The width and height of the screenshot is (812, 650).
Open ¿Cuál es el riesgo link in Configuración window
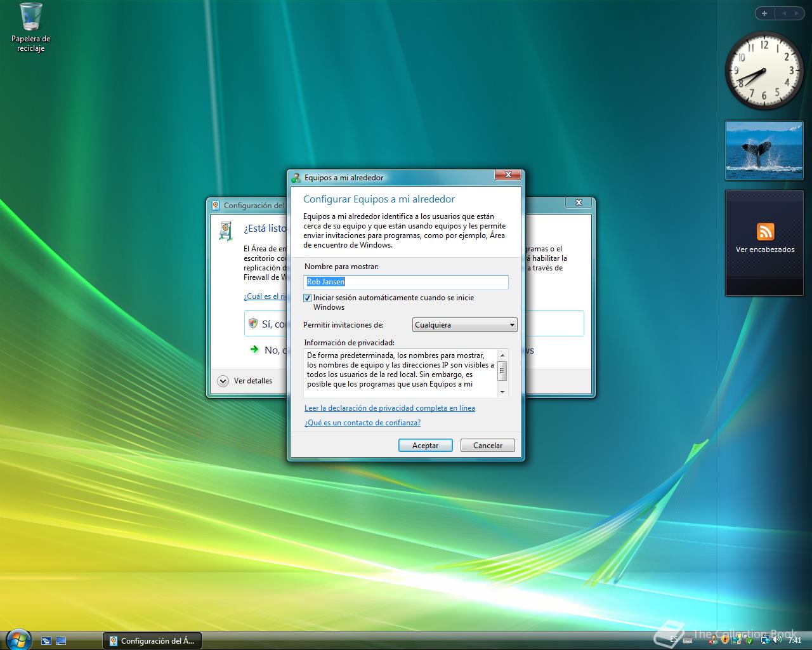(x=265, y=296)
